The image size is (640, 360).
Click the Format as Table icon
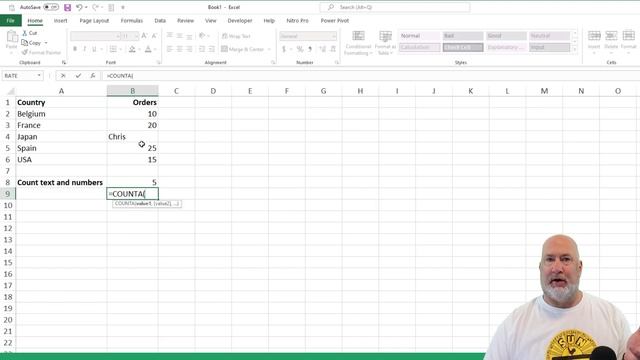(385, 43)
